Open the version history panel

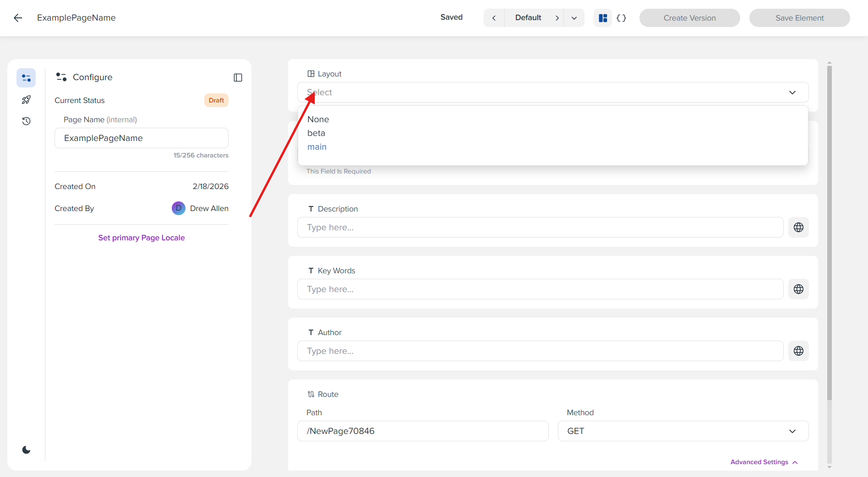(x=26, y=121)
